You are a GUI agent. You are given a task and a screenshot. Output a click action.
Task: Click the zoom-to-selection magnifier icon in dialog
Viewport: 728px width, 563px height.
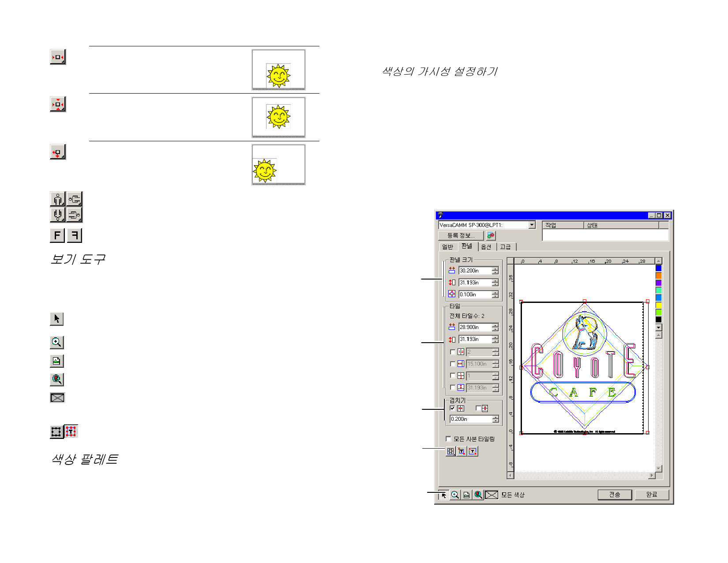pyautogui.click(x=478, y=495)
